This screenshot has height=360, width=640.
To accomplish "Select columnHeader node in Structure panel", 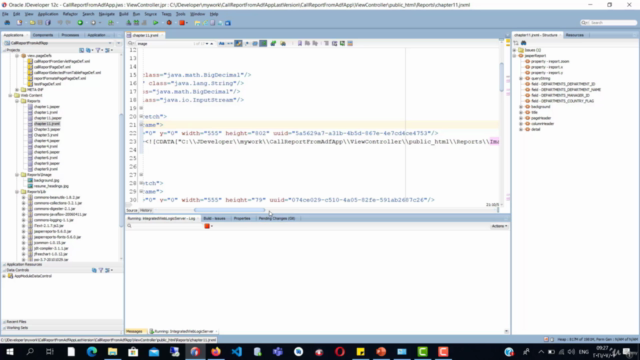I will coord(542,124).
